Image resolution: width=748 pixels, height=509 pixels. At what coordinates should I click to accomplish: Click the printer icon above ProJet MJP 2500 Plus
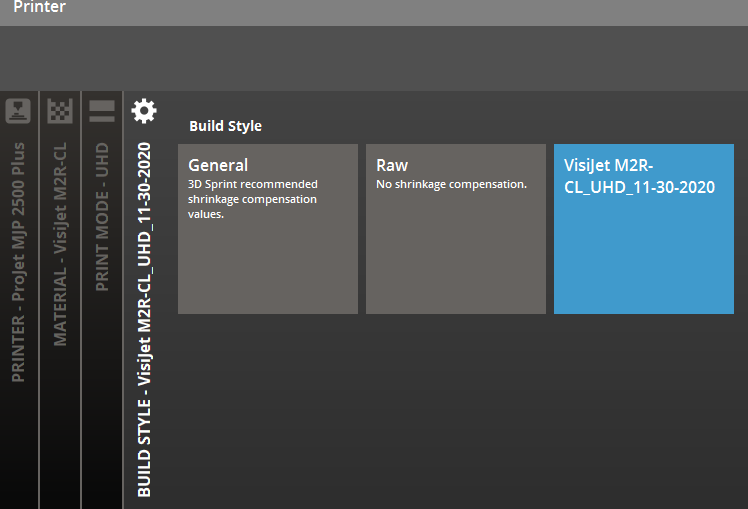pos(17,109)
